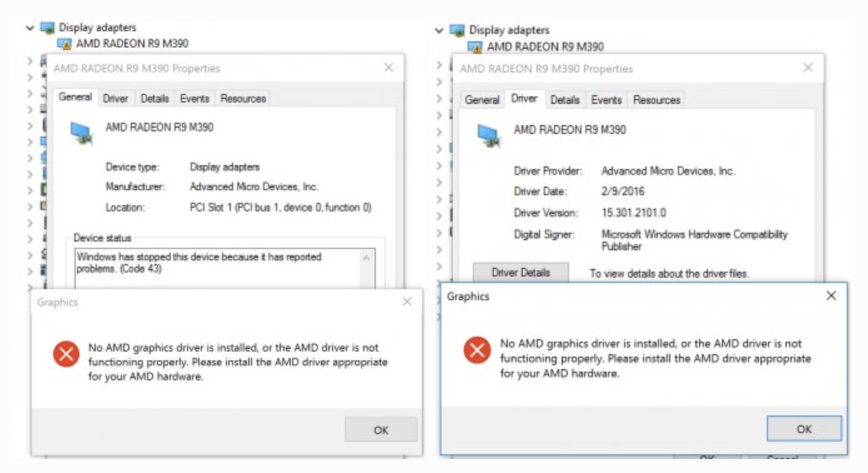Click Display adapters monitor icon in right tree
This screenshot has height=473, width=868.
tap(458, 30)
